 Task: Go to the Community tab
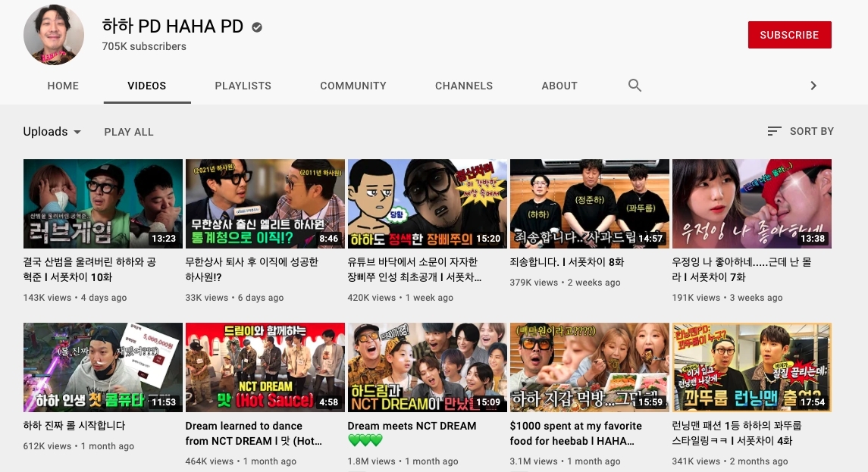coord(353,86)
